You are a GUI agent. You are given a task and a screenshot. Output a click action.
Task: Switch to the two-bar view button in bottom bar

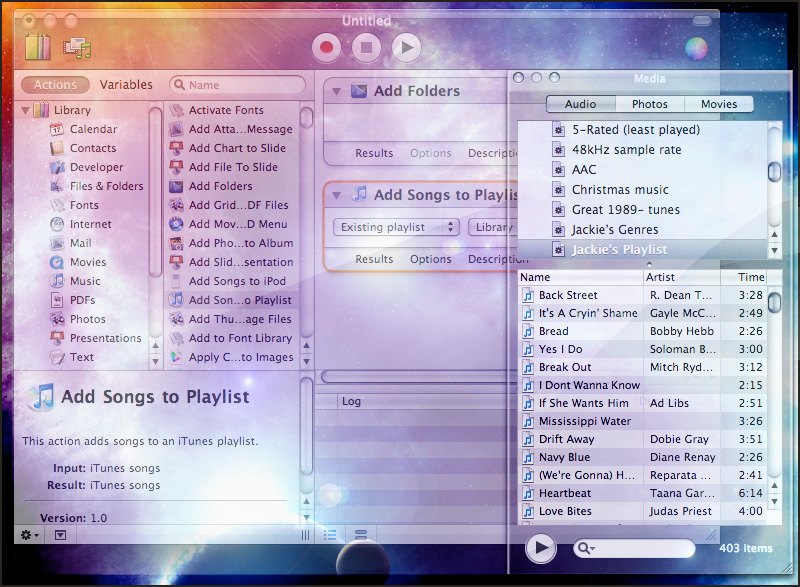(361, 535)
